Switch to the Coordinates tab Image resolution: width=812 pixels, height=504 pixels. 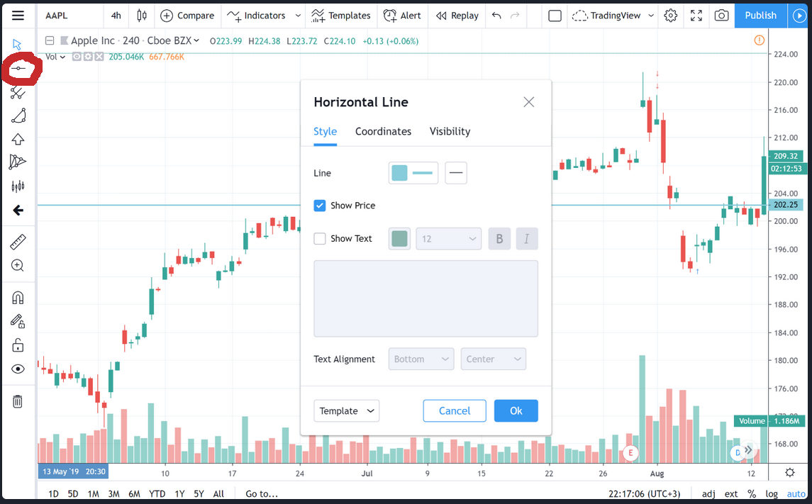[383, 131]
